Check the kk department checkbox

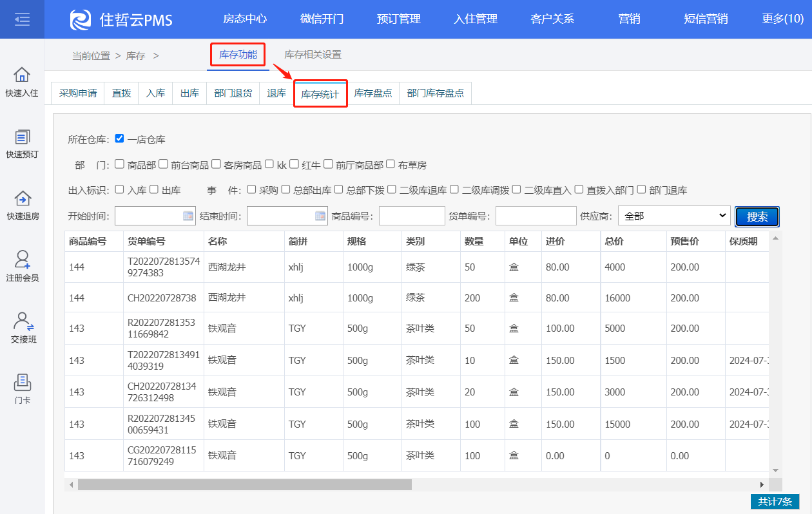pos(269,164)
